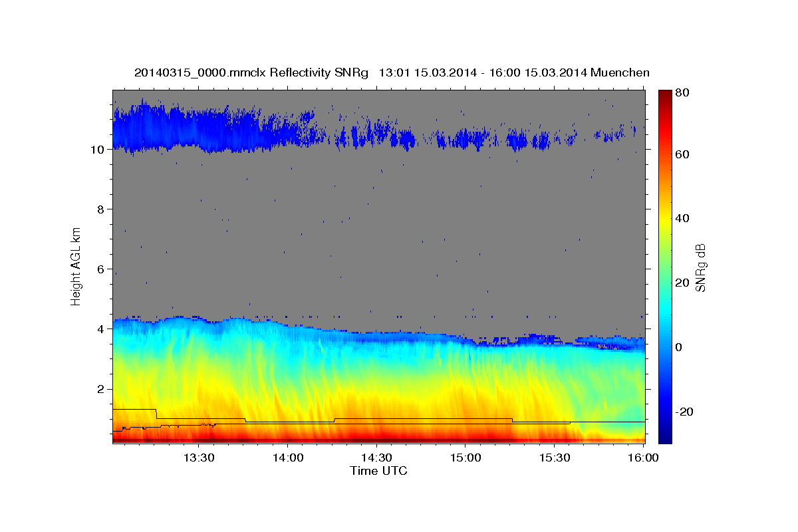Image resolution: width=798 pixels, height=532 pixels.
Task: Click the plot title text starting with 20140315_0000.mmclx
Action: coord(392,72)
